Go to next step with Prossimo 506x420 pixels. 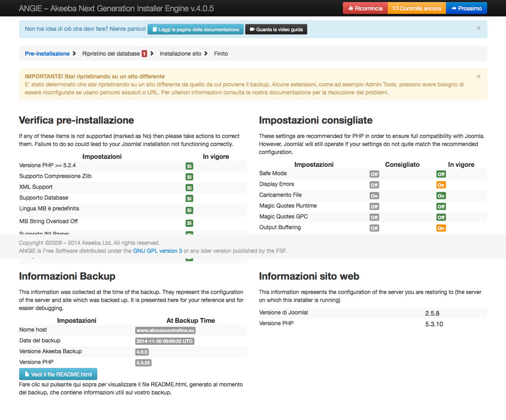(x=466, y=8)
